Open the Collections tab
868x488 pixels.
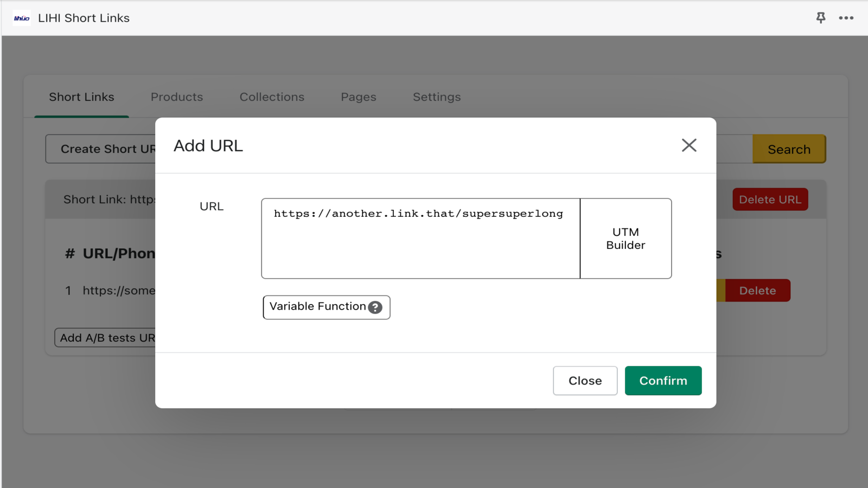pos(272,97)
